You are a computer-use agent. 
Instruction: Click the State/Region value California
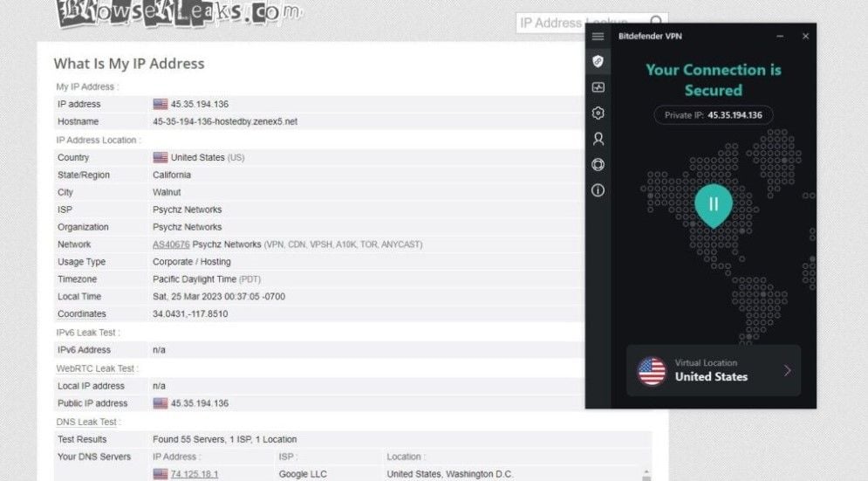(x=172, y=175)
